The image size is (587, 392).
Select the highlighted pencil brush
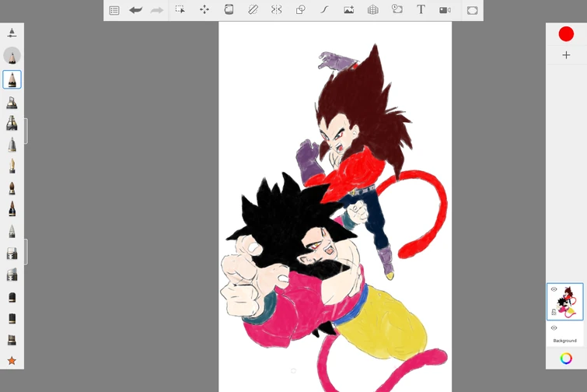click(12, 79)
